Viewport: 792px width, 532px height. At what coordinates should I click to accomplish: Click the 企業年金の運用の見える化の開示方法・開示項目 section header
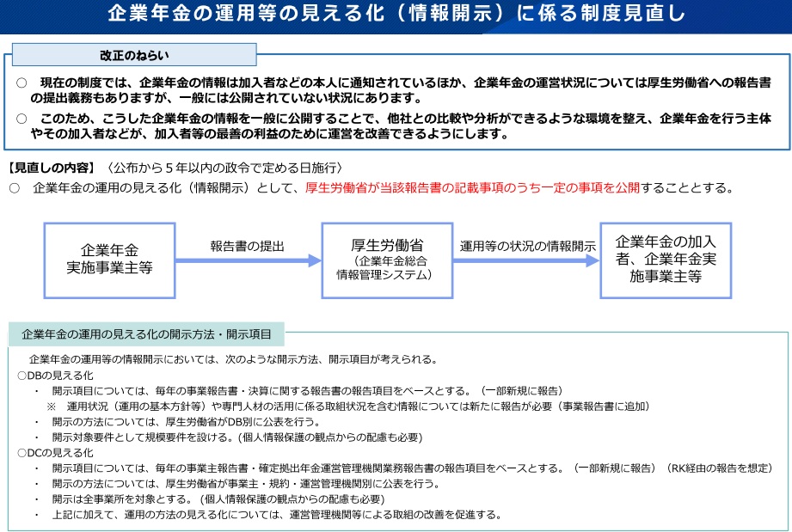146,333
